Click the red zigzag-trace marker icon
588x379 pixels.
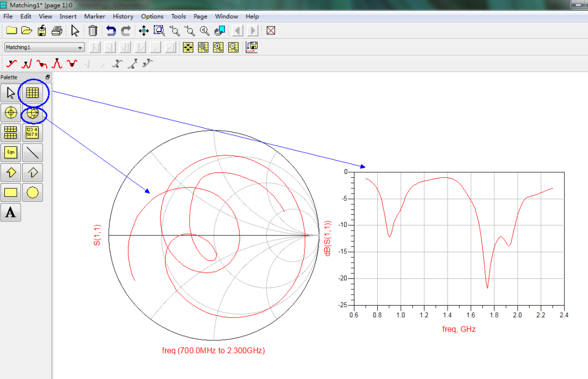click(x=26, y=64)
